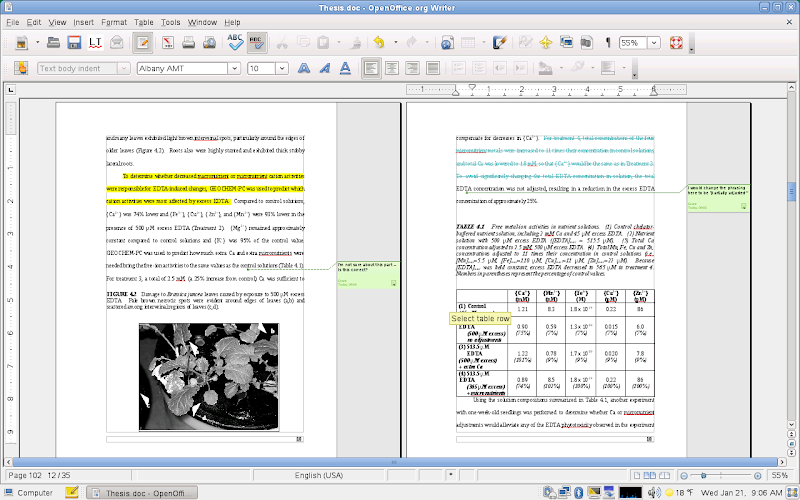Open Undo history dropdown arrow
800x500 pixels.
coord(395,43)
